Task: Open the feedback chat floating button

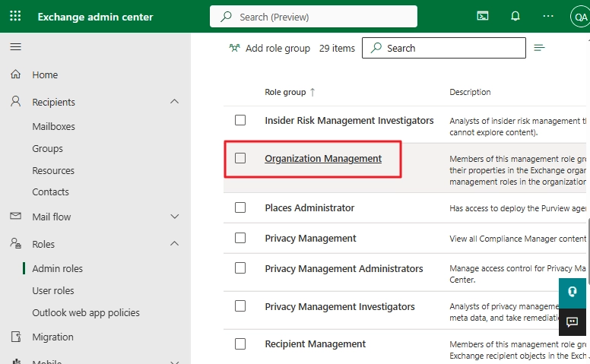Action: tap(573, 322)
